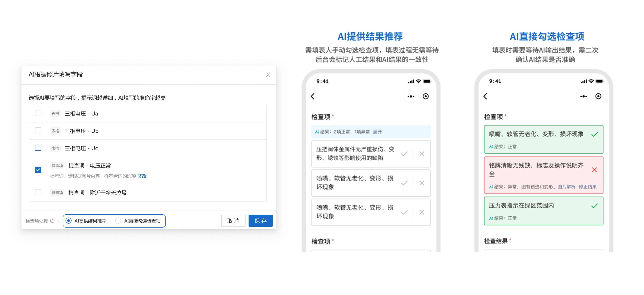Click 修改 to edit the prompt
Viewport: 644px width, 295px height.
pos(142,176)
